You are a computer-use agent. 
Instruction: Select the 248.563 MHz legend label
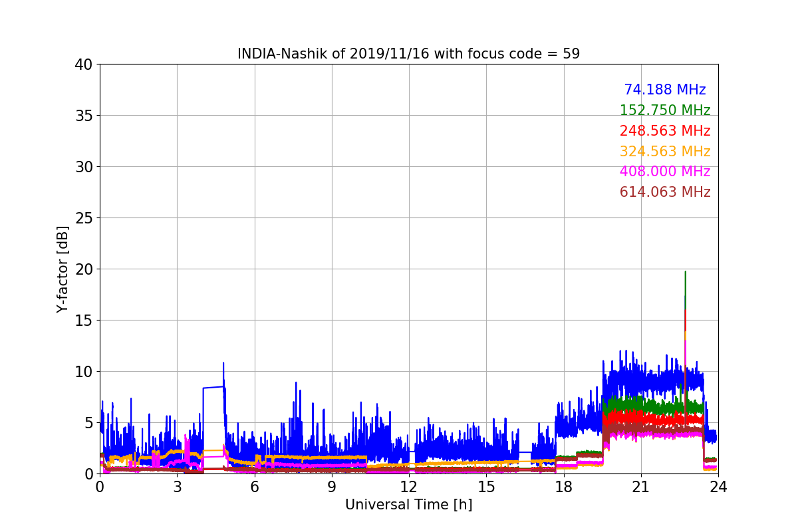[x=665, y=131]
